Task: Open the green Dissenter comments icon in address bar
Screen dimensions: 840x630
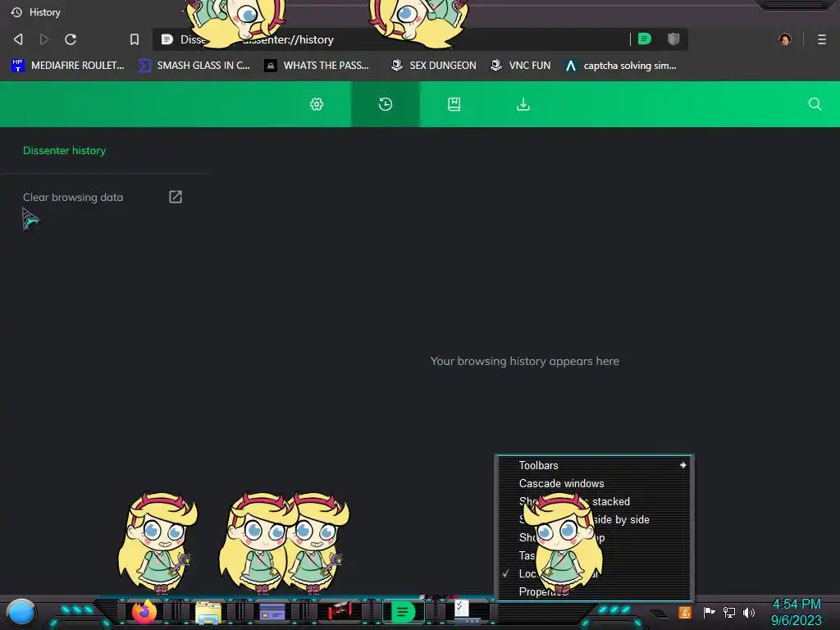Action: click(645, 39)
